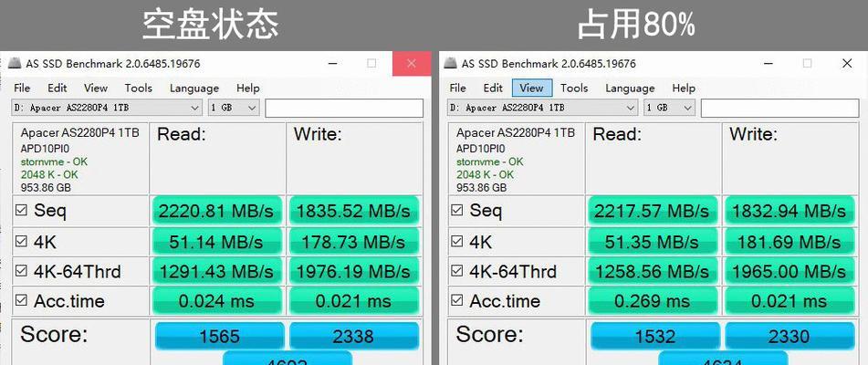The width and height of the screenshot is (868, 365).
Task: Click AS SSD app icon in left title bar
Action: coord(16,63)
